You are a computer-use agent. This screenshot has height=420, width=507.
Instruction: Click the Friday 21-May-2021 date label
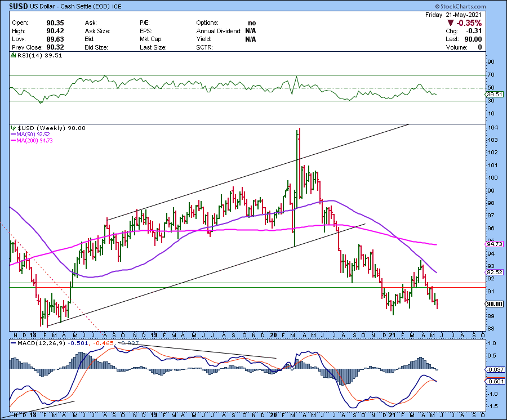455,15
